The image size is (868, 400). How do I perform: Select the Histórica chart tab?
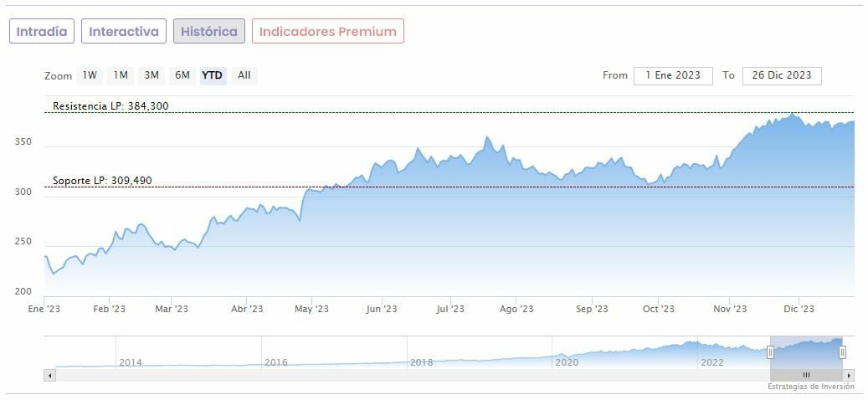(x=209, y=31)
